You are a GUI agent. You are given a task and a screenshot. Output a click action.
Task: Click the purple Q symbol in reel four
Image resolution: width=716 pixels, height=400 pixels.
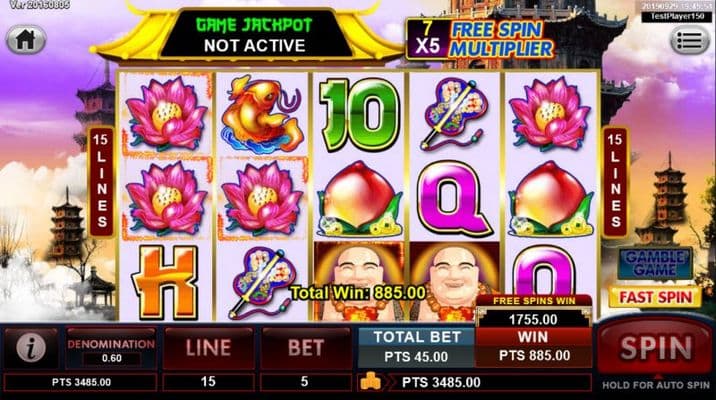[453, 198]
